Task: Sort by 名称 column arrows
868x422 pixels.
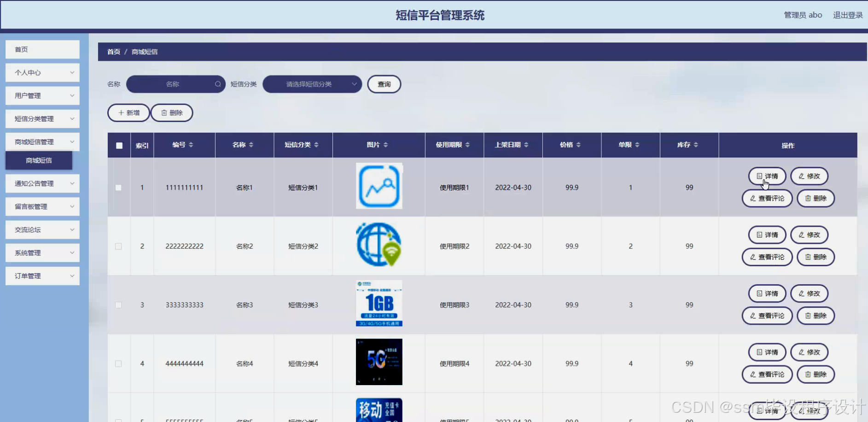Action: coord(251,145)
